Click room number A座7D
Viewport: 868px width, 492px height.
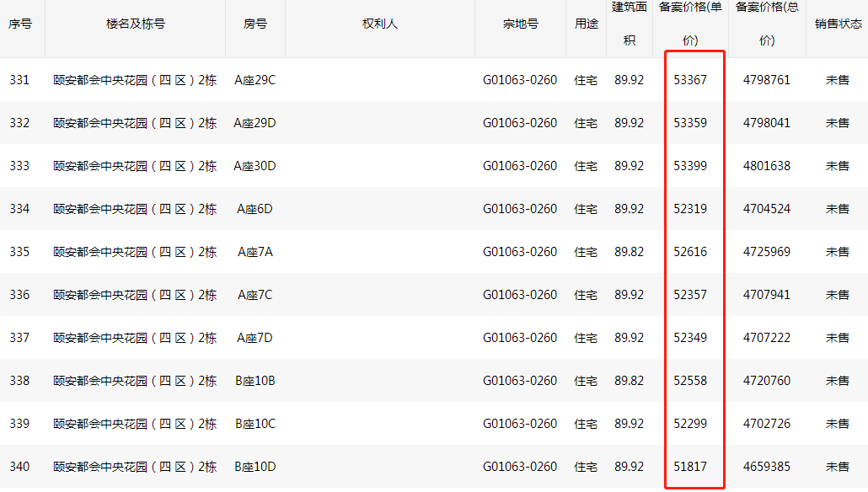pos(255,338)
